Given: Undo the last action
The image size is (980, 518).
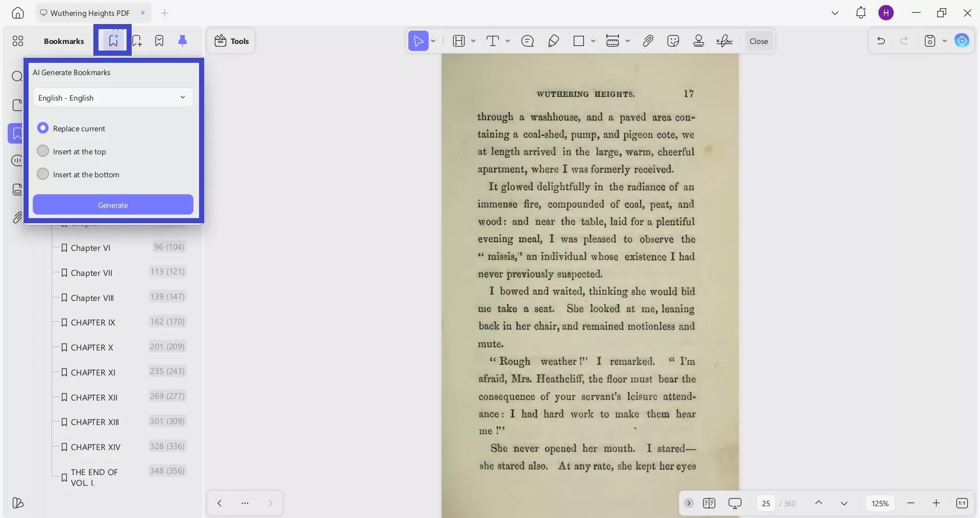Looking at the screenshot, I should click(881, 41).
